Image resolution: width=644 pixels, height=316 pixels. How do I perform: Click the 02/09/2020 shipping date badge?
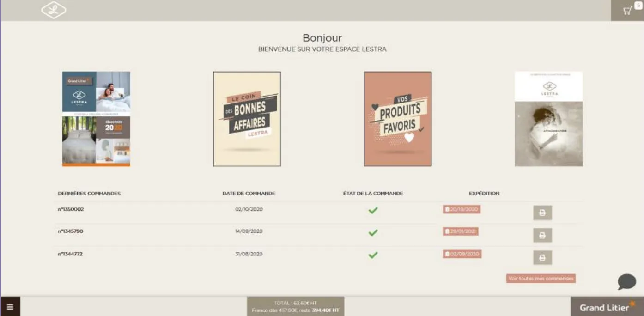point(462,254)
